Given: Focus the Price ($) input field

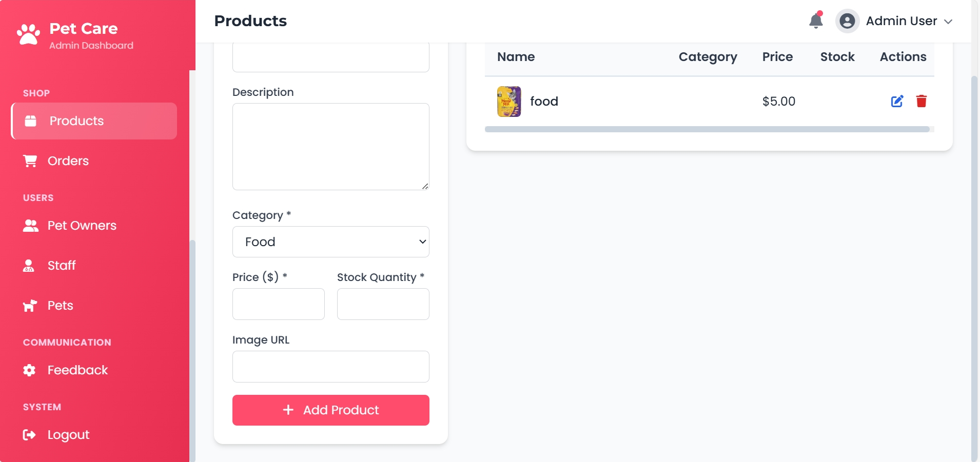Looking at the screenshot, I should point(278,304).
